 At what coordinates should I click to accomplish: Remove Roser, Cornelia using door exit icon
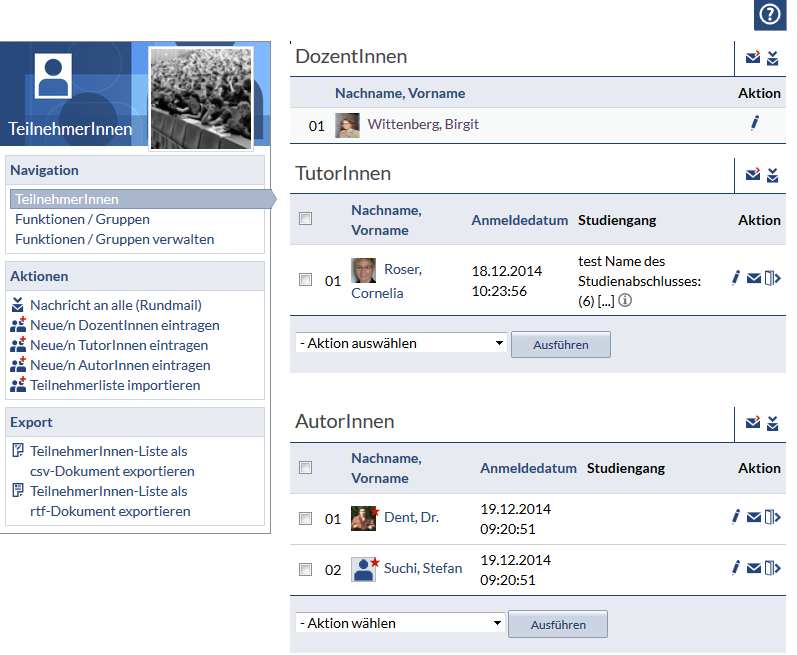tap(772, 279)
